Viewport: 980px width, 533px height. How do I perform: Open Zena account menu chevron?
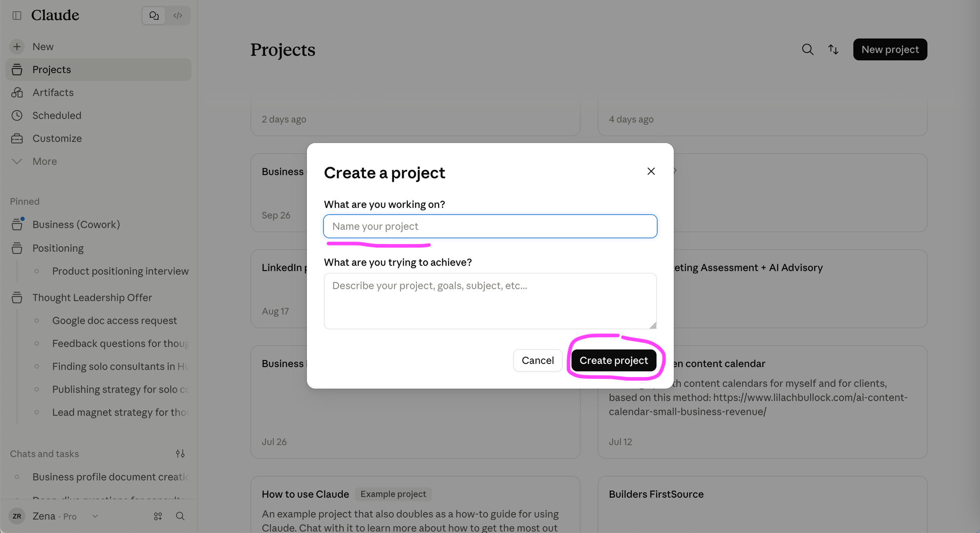tap(95, 516)
